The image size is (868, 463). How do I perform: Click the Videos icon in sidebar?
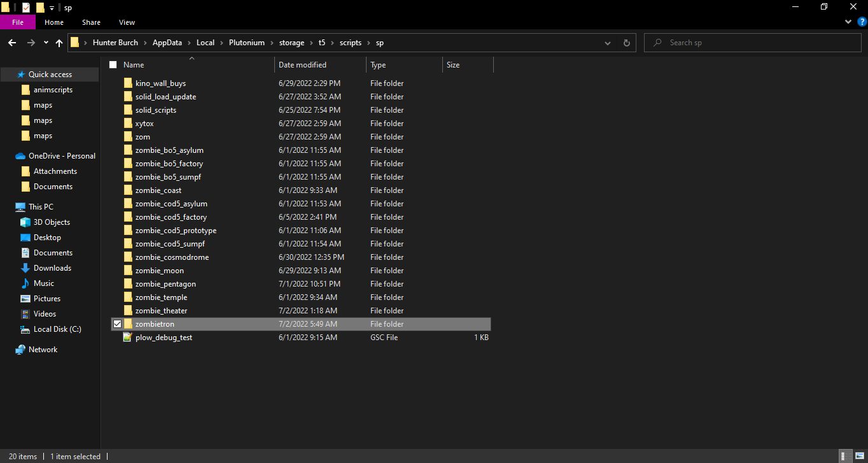[25, 314]
